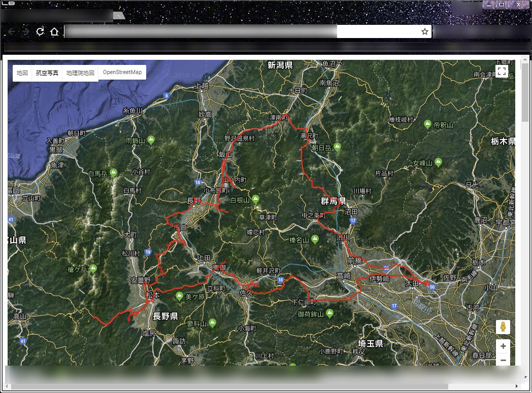Click the route 19 highway shield
Viewport: 532px width, 393px height.
(148, 252)
